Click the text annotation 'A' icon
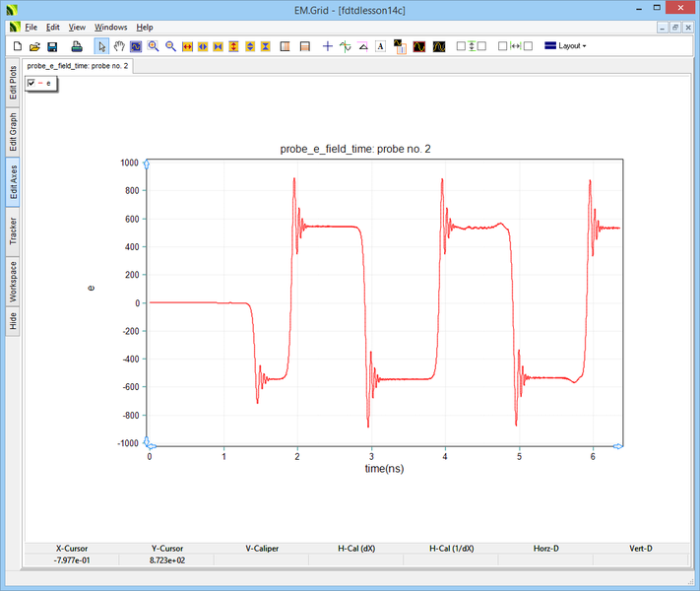The image size is (700, 591). (380, 46)
